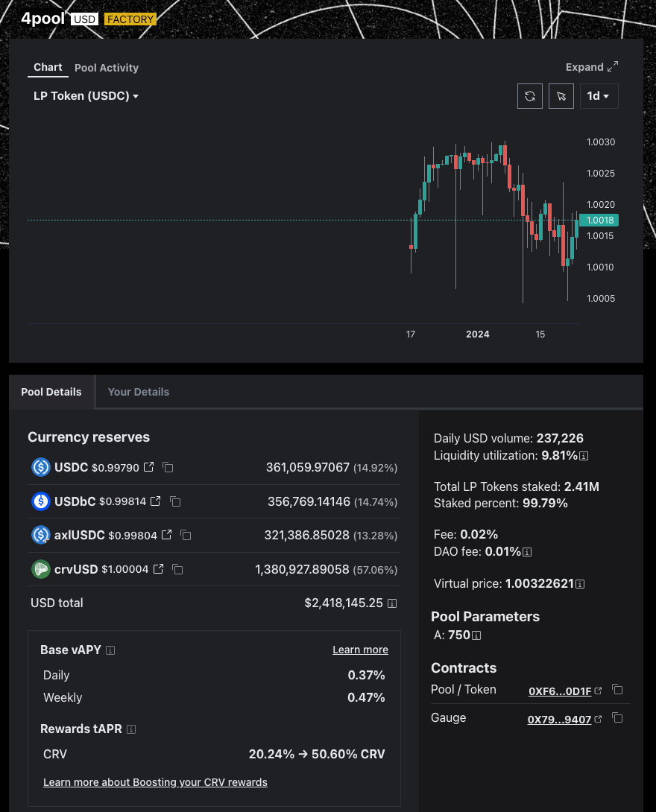Click the USD badge next to 4pool

click(84, 19)
